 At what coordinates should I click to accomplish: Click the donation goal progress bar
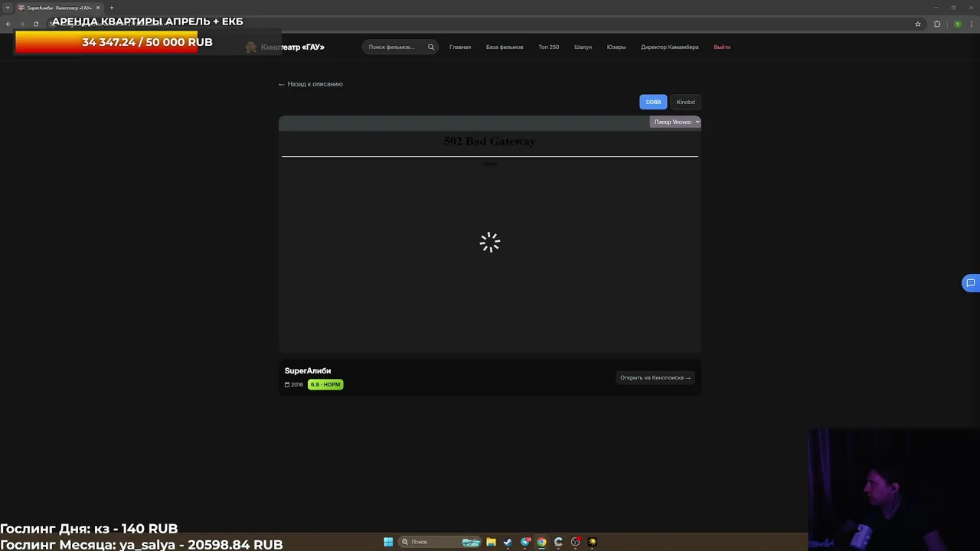click(148, 42)
